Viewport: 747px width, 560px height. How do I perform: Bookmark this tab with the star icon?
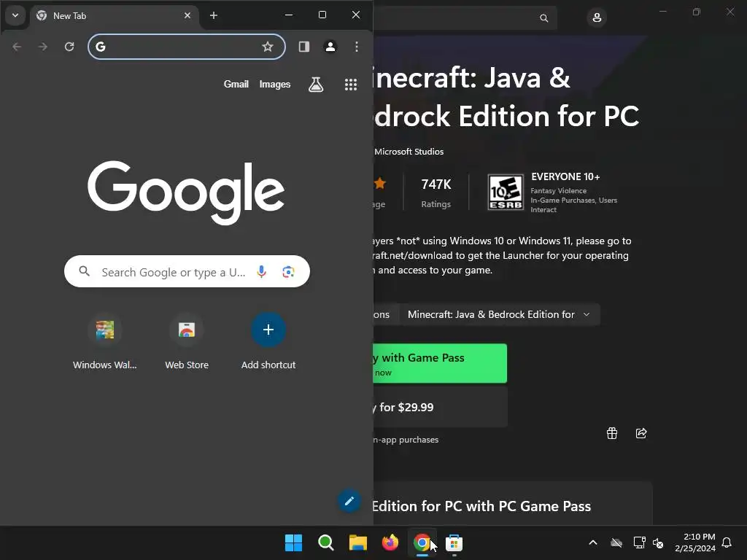(x=268, y=47)
